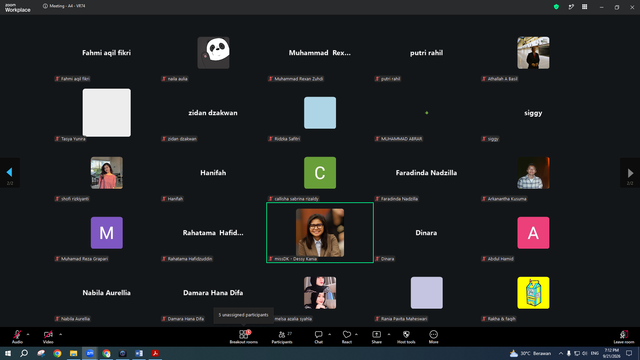
Task: Open weather widget showing 30°C Berawan
Action: (530, 353)
